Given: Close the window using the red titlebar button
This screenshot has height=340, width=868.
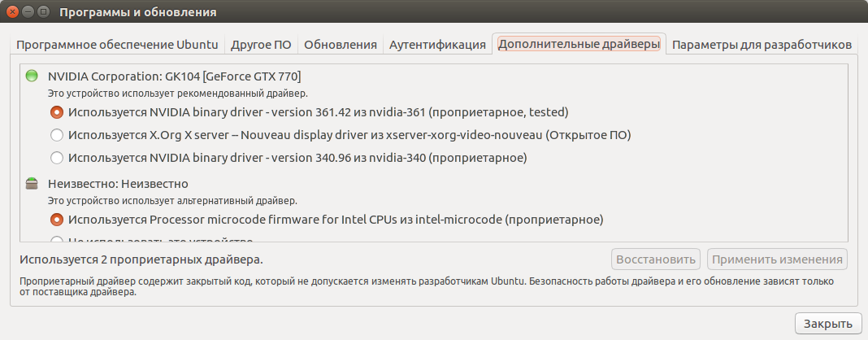Looking at the screenshot, I should click(13, 11).
